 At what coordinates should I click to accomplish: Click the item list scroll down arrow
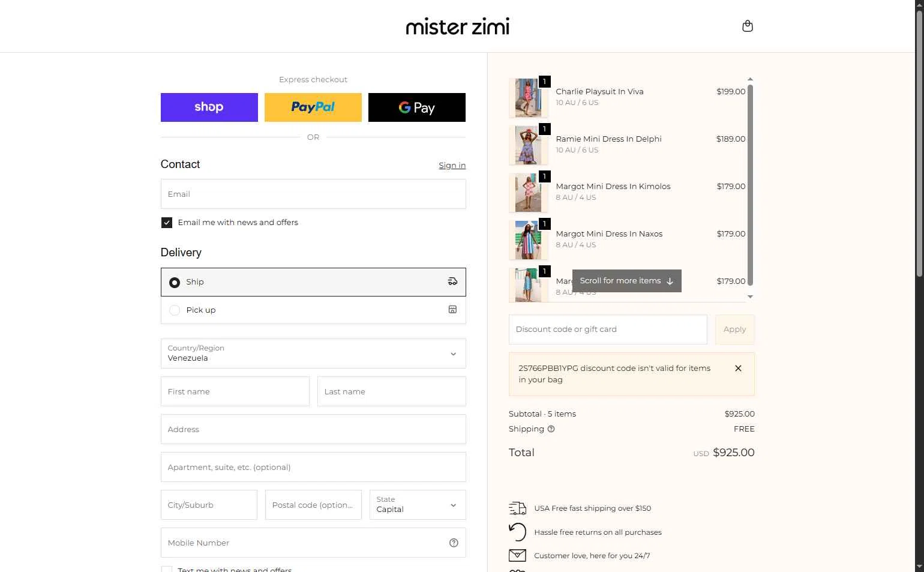[x=750, y=297]
